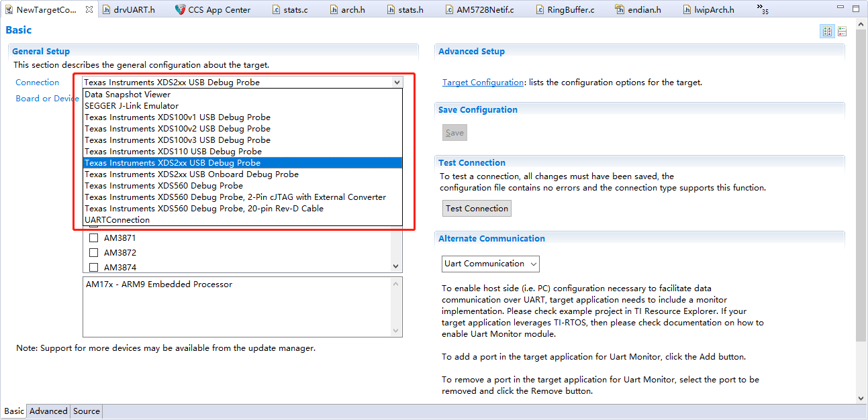This screenshot has width=868, height=420.
Task: Choose plain XDS560 Debug Probe option
Action: pos(242,186)
